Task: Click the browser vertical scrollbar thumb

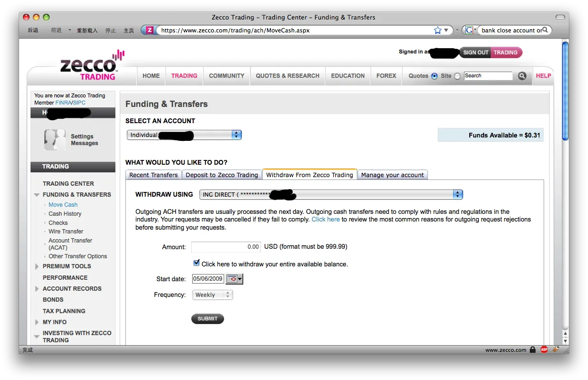Action: [x=565, y=91]
